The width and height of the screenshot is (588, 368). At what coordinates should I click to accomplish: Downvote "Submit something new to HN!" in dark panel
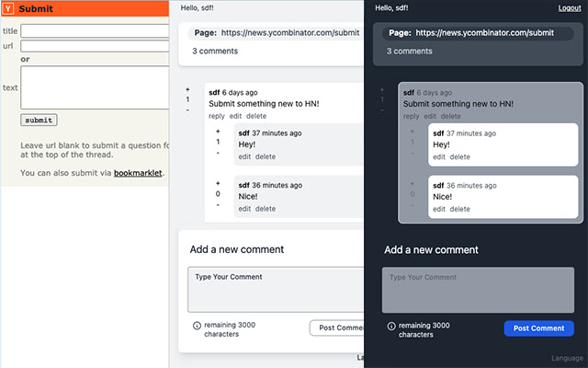(382, 110)
